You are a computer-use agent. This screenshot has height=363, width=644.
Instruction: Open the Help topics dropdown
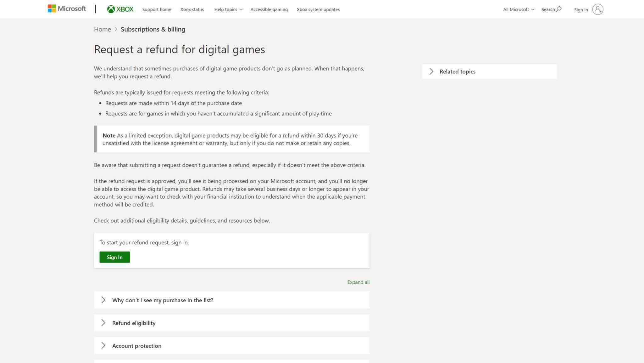(228, 9)
